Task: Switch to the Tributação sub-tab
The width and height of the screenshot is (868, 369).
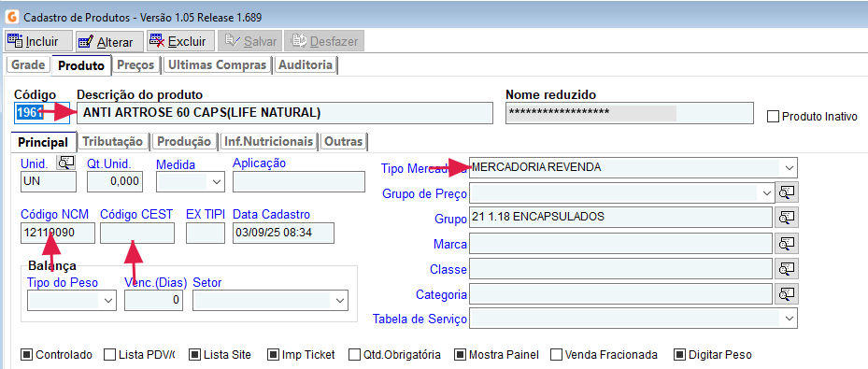Action: [x=113, y=141]
